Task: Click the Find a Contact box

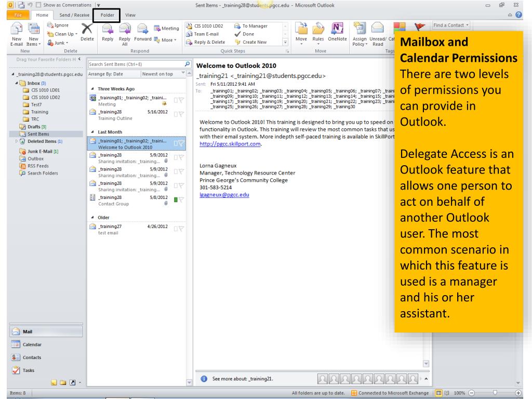Action: (451, 25)
